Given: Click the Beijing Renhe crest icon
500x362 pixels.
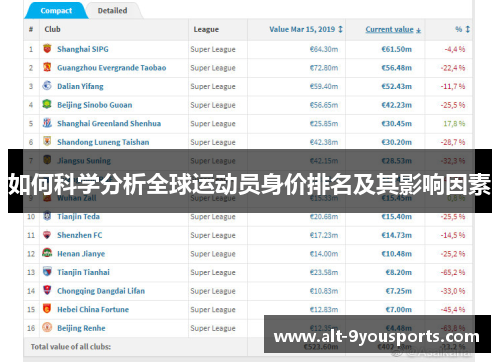Looking at the screenshot, I should [x=47, y=328].
